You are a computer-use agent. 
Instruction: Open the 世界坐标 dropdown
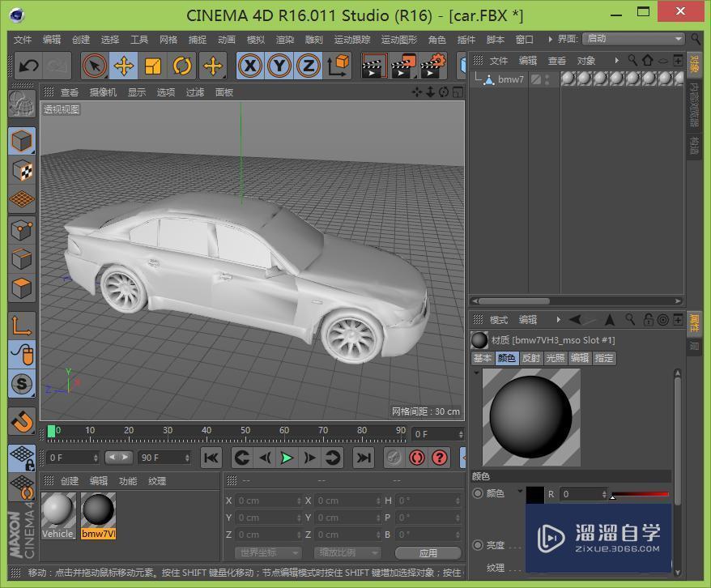point(267,552)
